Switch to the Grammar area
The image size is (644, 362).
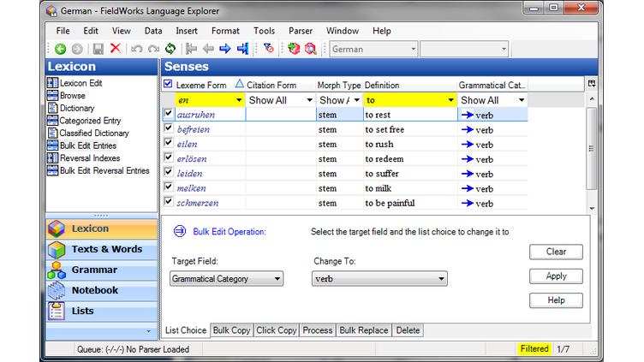(x=101, y=270)
